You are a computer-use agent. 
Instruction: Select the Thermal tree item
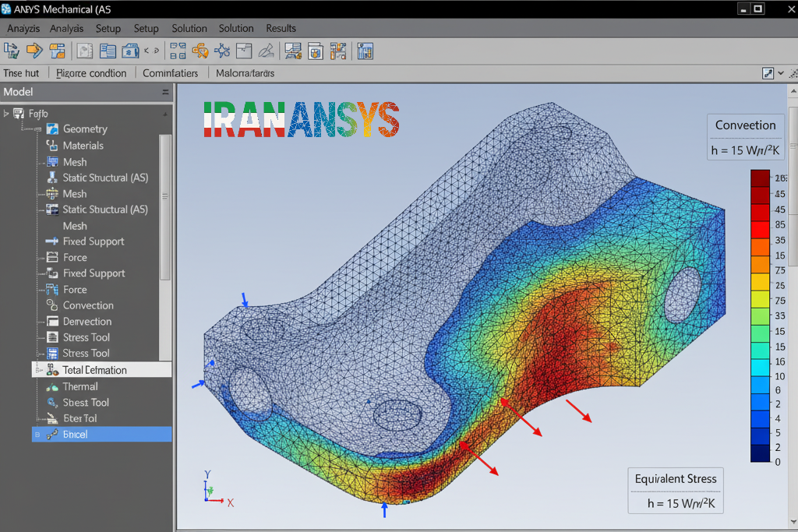point(80,386)
